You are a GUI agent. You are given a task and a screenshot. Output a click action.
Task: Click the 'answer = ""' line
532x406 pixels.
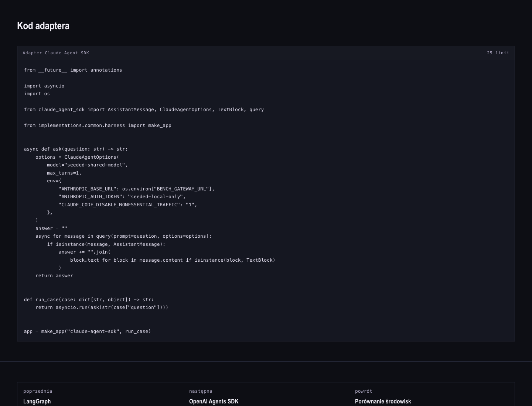coord(51,228)
